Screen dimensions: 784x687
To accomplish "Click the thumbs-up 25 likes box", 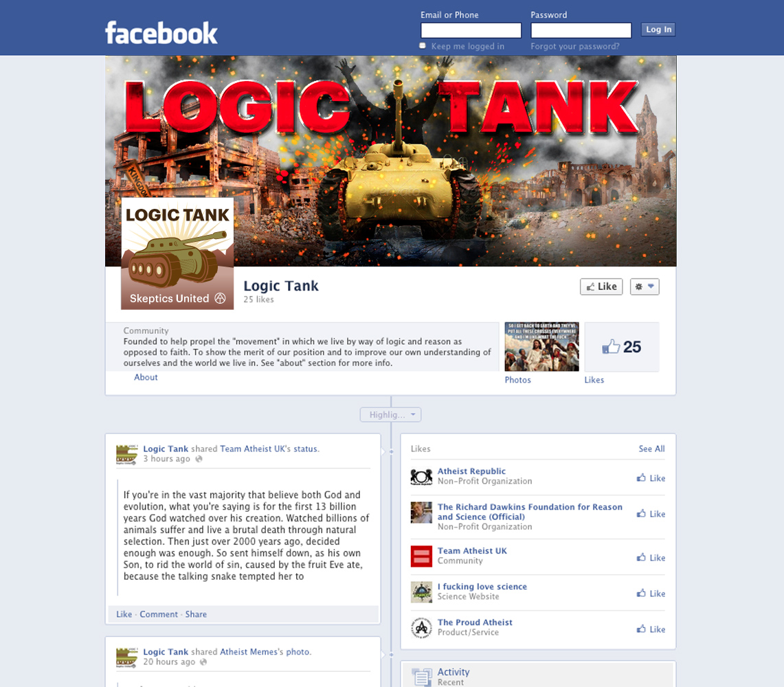I will click(622, 347).
